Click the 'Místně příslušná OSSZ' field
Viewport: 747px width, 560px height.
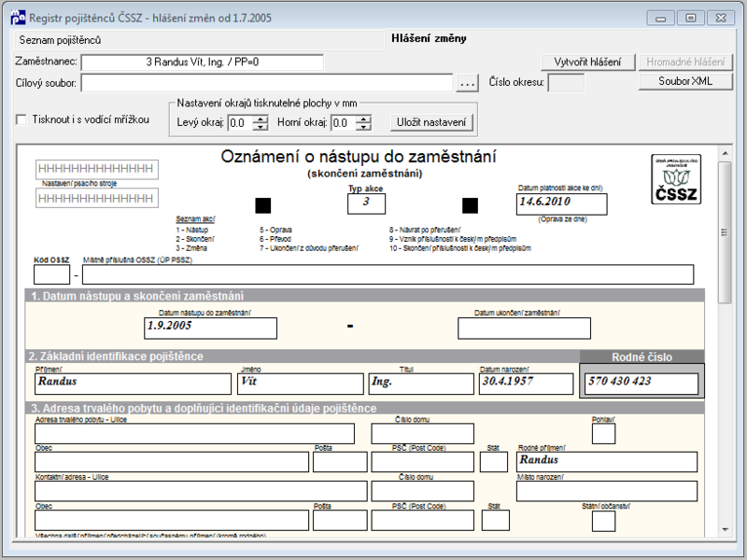coord(388,274)
